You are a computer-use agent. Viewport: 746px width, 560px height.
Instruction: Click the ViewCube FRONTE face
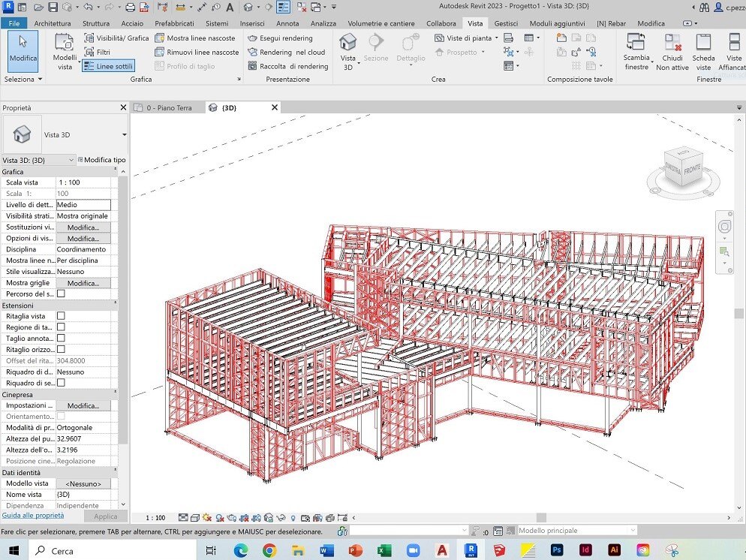pos(692,170)
